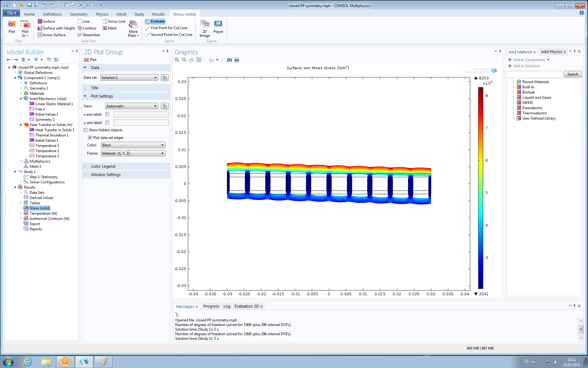
Task: Open Internet Explorer from taskbar
Action: [x=28, y=362]
